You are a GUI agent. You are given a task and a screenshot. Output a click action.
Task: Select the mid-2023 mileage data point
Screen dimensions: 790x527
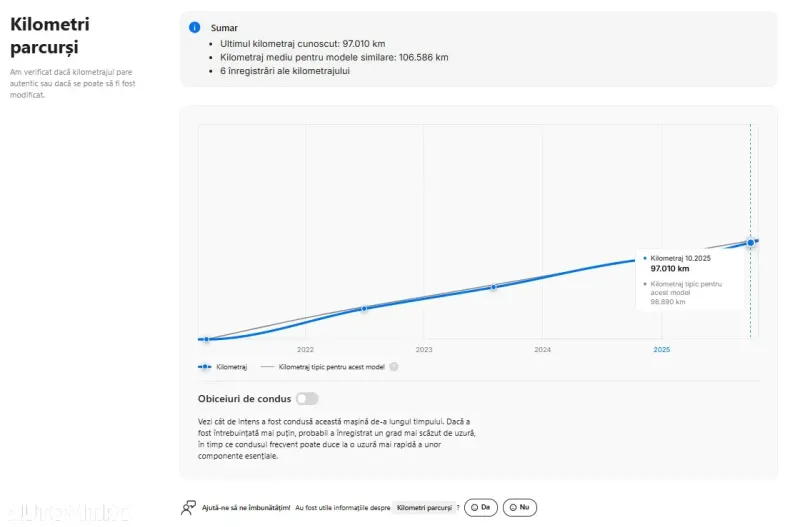[494, 286]
